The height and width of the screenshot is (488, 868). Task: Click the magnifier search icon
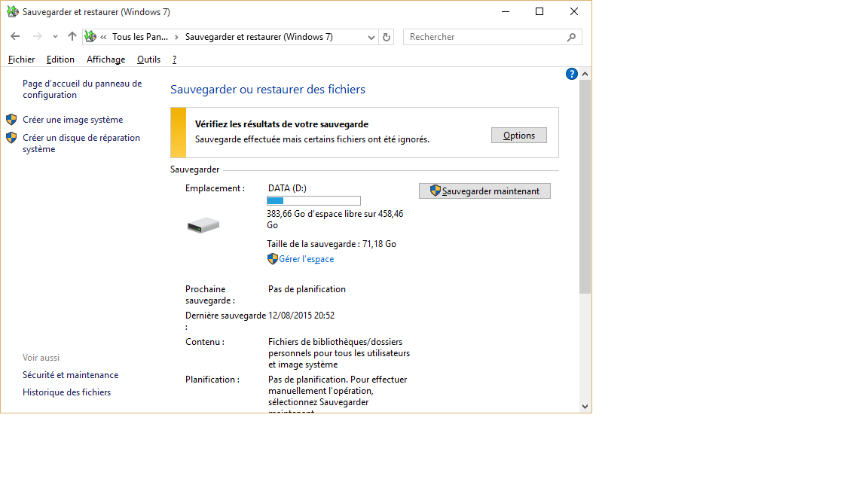(x=571, y=37)
